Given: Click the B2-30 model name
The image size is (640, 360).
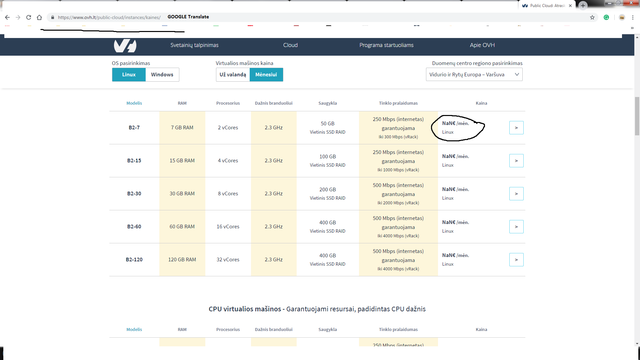Looking at the screenshot, I should pyautogui.click(x=134, y=194).
